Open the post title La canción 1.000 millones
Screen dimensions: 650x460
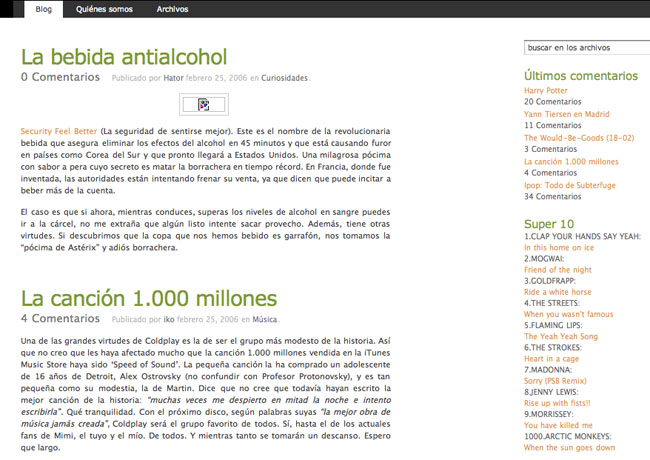(x=149, y=298)
